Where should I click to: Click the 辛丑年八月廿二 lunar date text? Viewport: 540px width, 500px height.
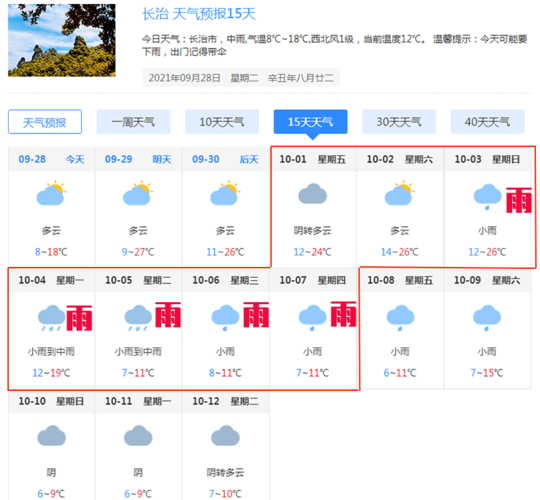click(x=301, y=78)
